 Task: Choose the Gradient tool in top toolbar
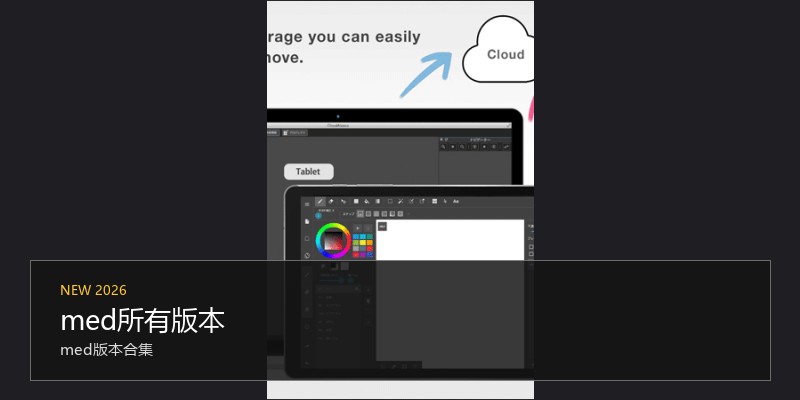(378, 202)
